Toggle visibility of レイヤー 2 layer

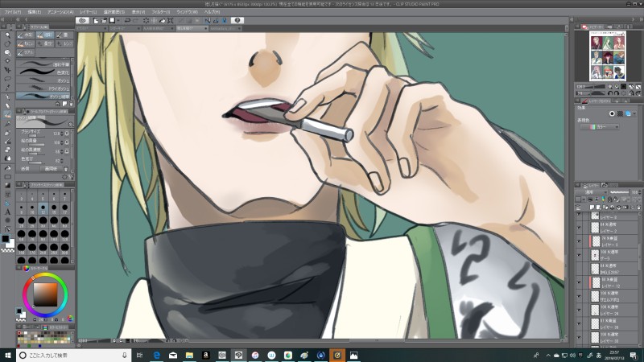pyautogui.click(x=579, y=228)
